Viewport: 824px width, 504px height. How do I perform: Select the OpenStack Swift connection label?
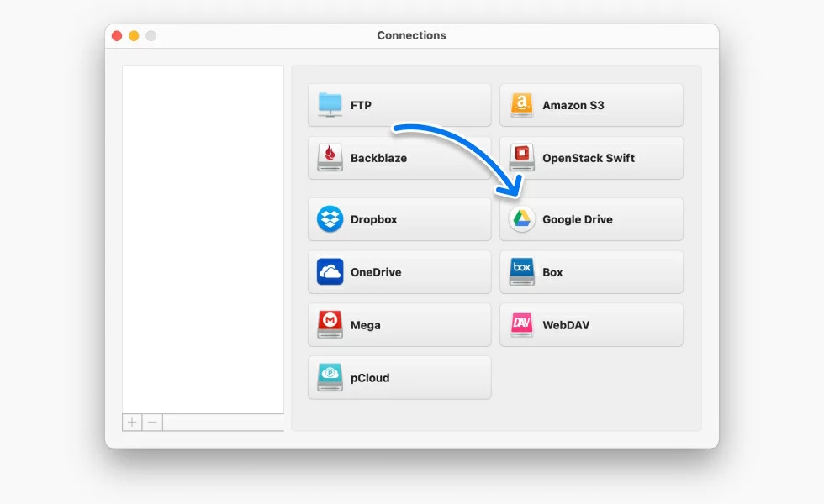[x=588, y=159]
